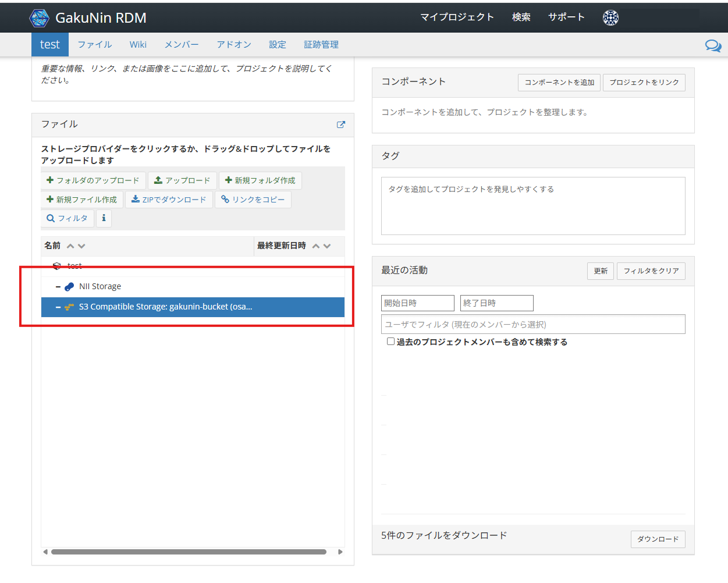Open the comments chat bubble icon
Screen dimensions: 728x583
[x=713, y=45]
